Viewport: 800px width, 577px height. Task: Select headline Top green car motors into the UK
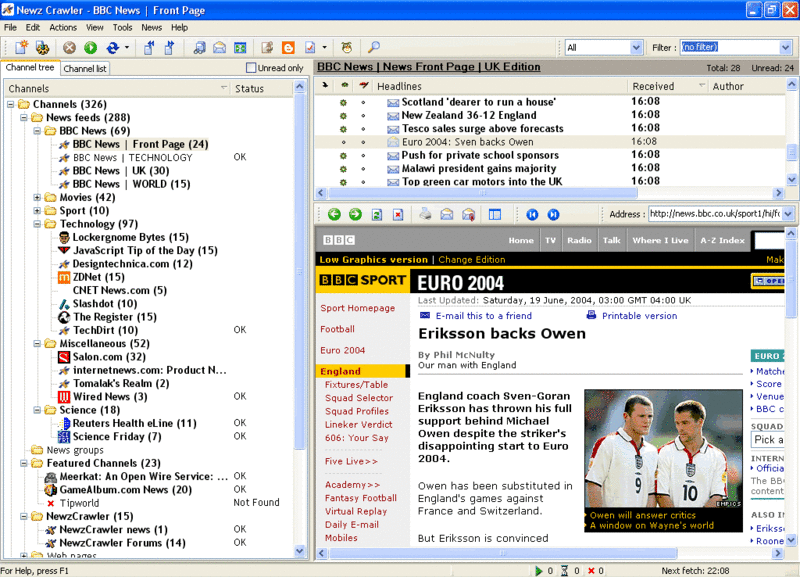point(482,182)
